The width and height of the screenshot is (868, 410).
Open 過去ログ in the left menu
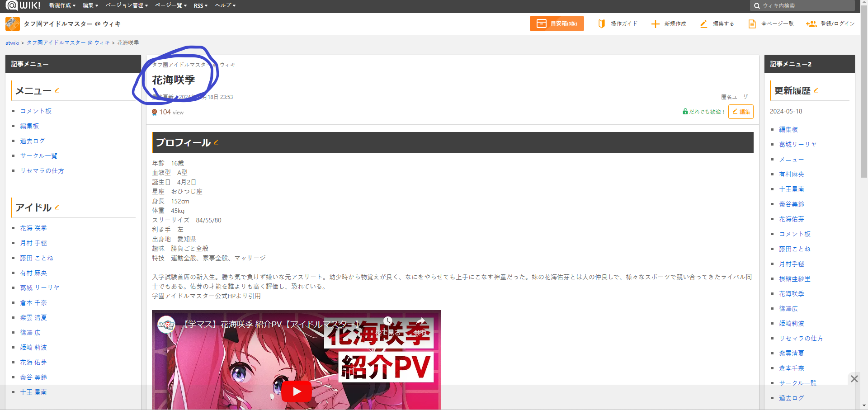[33, 141]
